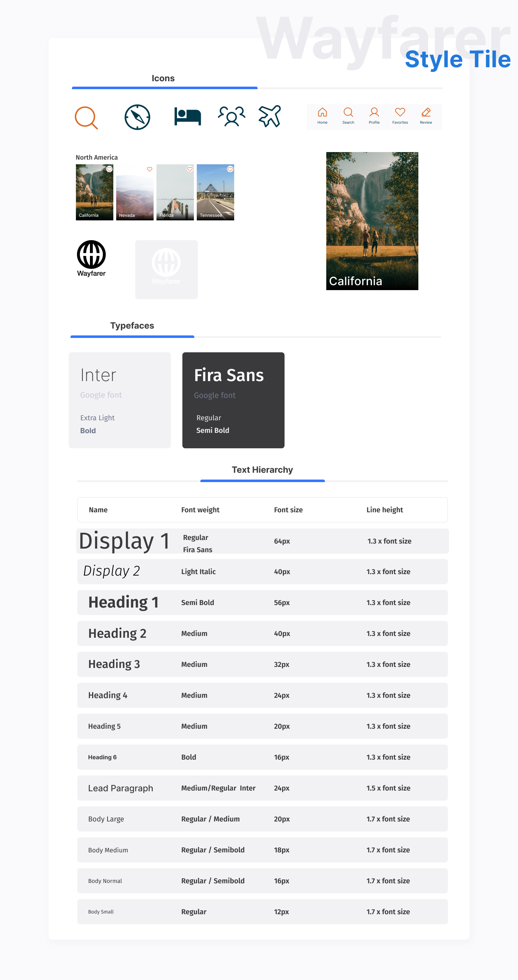Image resolution: width=518 pixels, height=980 pixels.
Task: Click the Name column header
Action: (x=98, y=510)
